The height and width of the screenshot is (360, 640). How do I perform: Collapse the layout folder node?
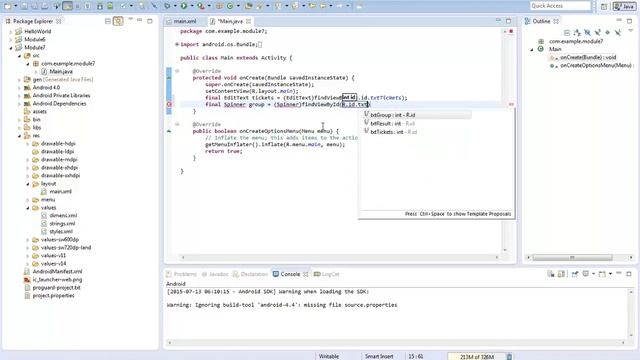click(x=28, y=184)
